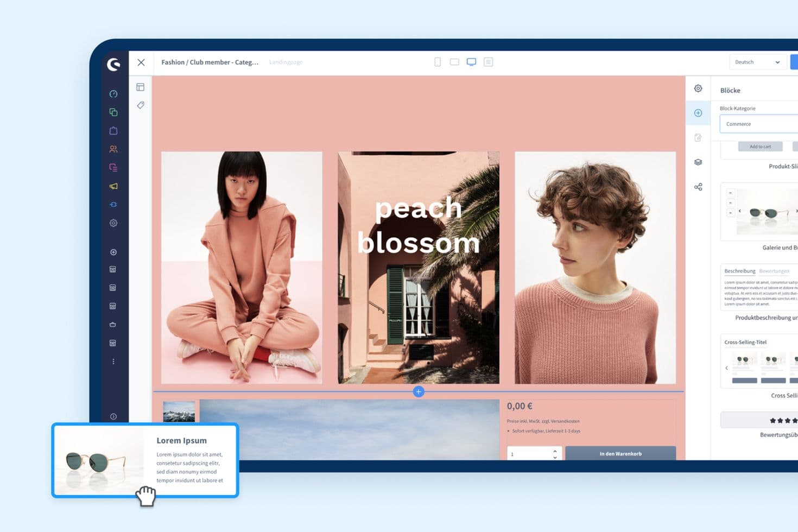Decrease quantity with the down arrow
Image resolution: width=798 pixels, height=532 pixels.
[x=555, y=458]
